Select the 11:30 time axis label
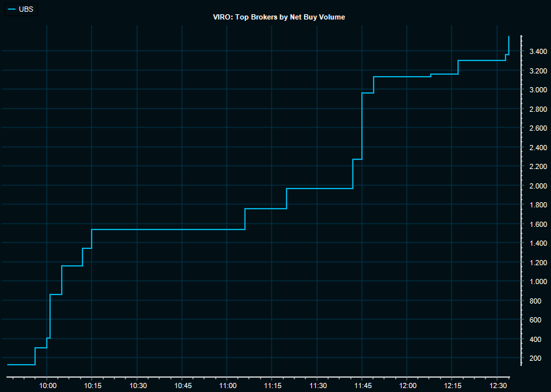 316,386
